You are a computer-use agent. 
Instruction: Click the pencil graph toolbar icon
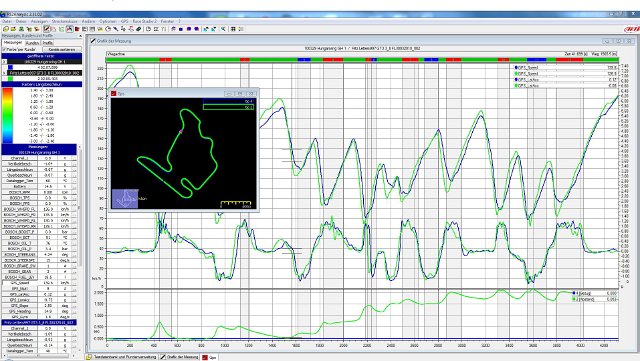click(47, 29)
